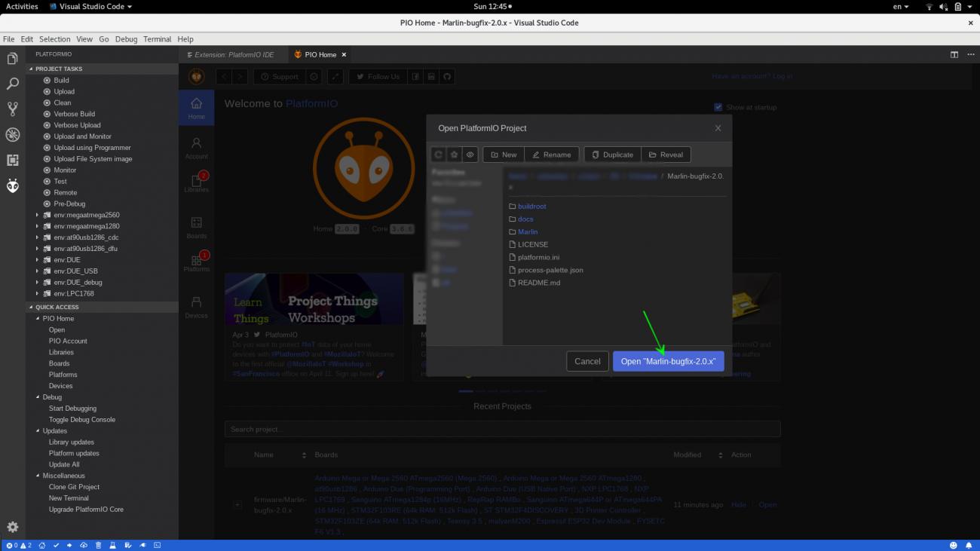Open the Search view in activity bar

[12, 84]
